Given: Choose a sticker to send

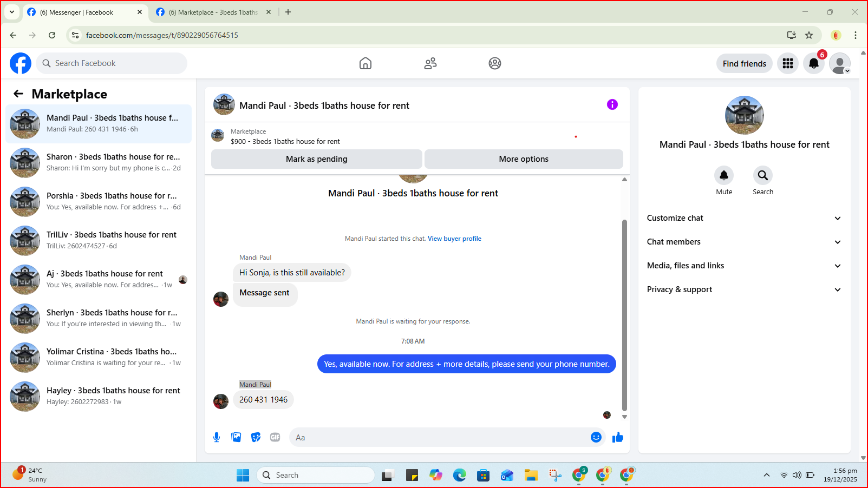Looking at the screenshot, I should click(x=256, y=437).
